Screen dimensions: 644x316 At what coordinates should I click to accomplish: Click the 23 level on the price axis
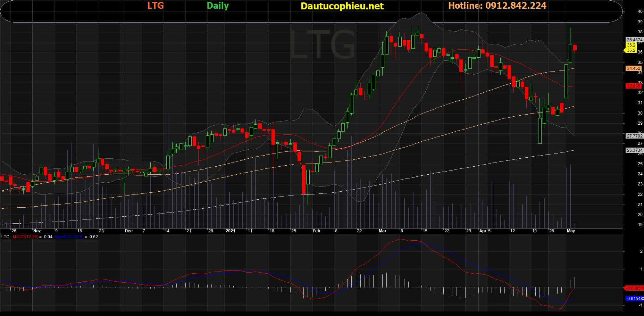point(640,184)
